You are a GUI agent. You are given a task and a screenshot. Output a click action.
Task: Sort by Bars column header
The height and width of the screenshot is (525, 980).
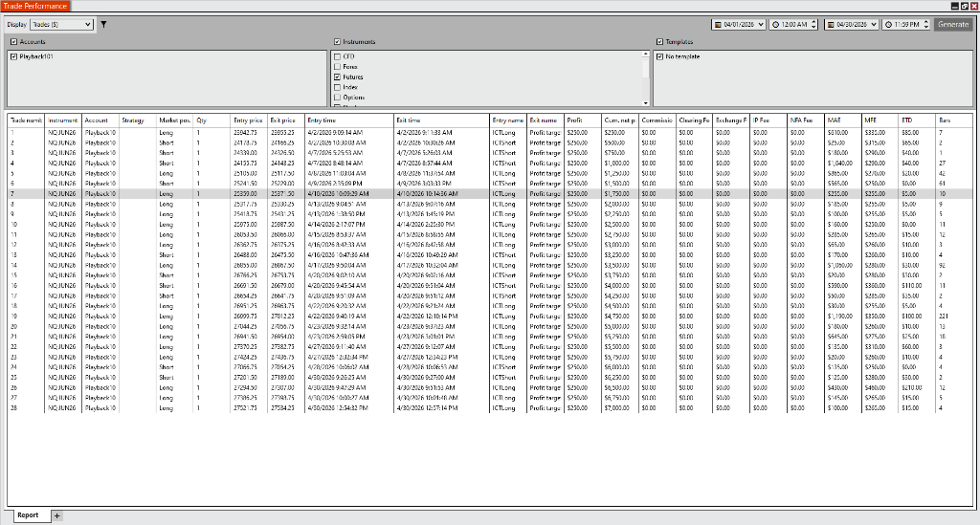(954, 120)
